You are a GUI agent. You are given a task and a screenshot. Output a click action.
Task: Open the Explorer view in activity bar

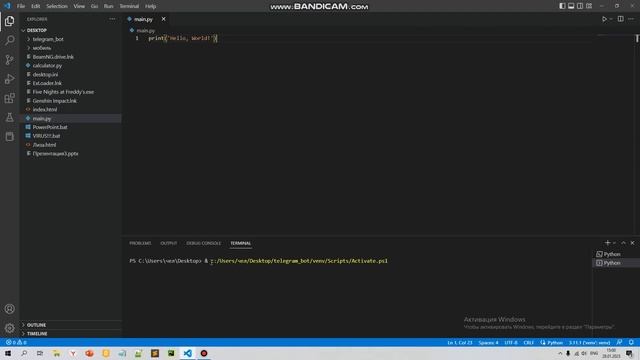(9, 21)
